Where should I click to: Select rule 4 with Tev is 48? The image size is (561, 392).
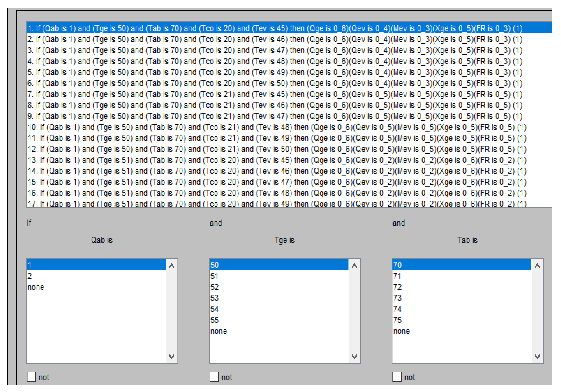click(275, 61)
